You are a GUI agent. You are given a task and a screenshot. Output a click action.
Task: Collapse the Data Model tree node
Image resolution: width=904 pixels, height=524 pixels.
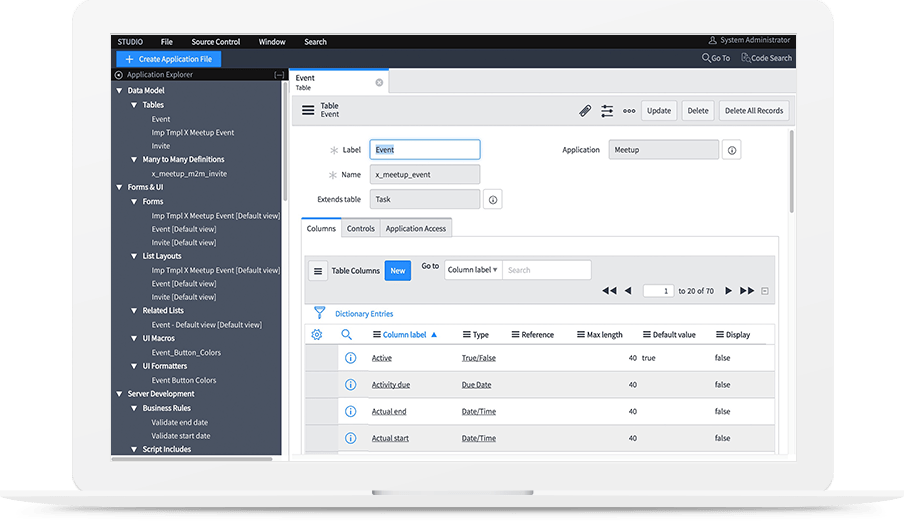[120, 91]
